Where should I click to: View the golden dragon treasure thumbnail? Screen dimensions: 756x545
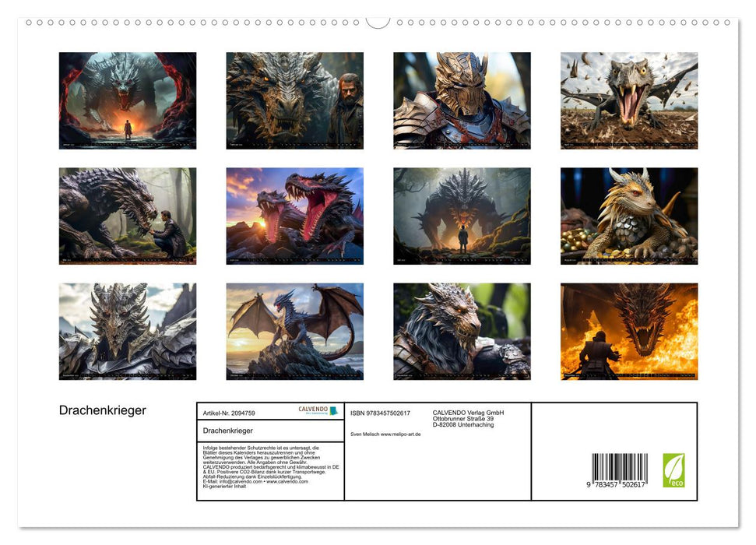click(628, 216)
